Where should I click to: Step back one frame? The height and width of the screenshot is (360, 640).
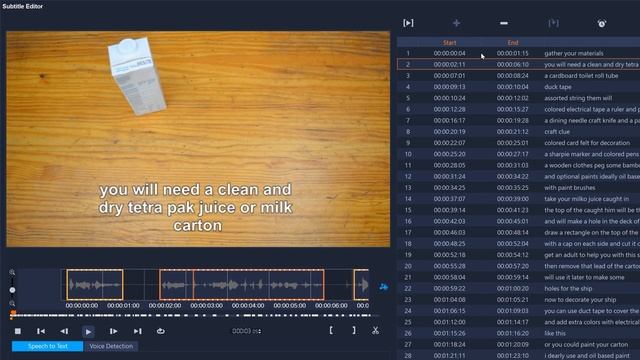pyautogui.click(x=64, y=331)
